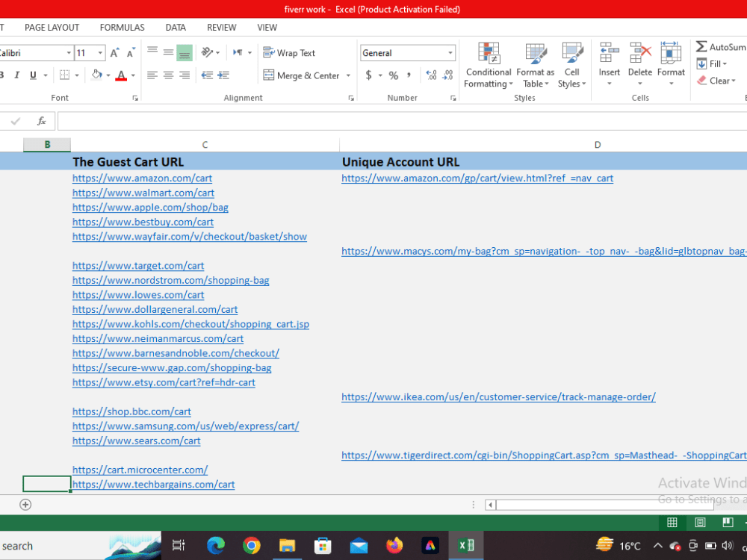Open the Fill dropdown
Viewport: 747px width, 560px height.
(712, 63)
